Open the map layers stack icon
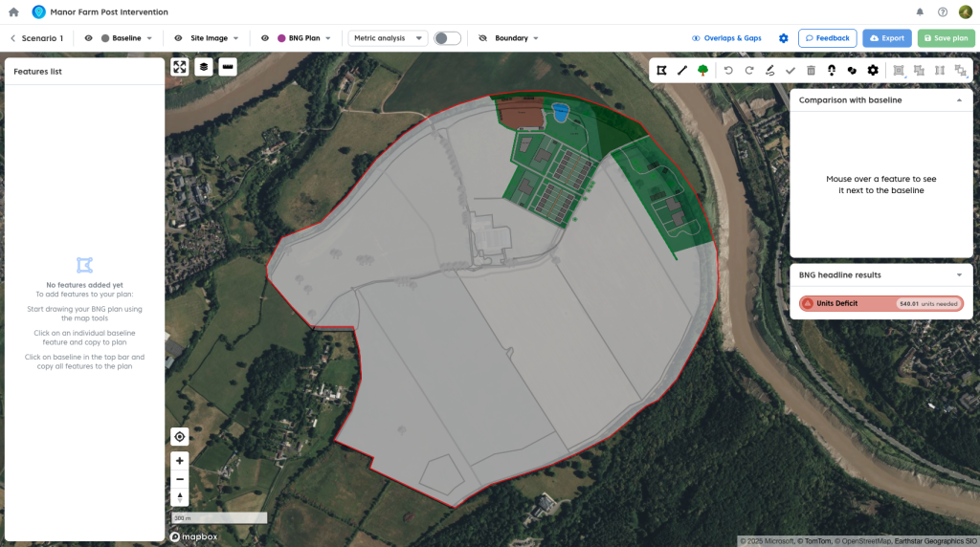The image size is (980, 547). tap(204, 66)
